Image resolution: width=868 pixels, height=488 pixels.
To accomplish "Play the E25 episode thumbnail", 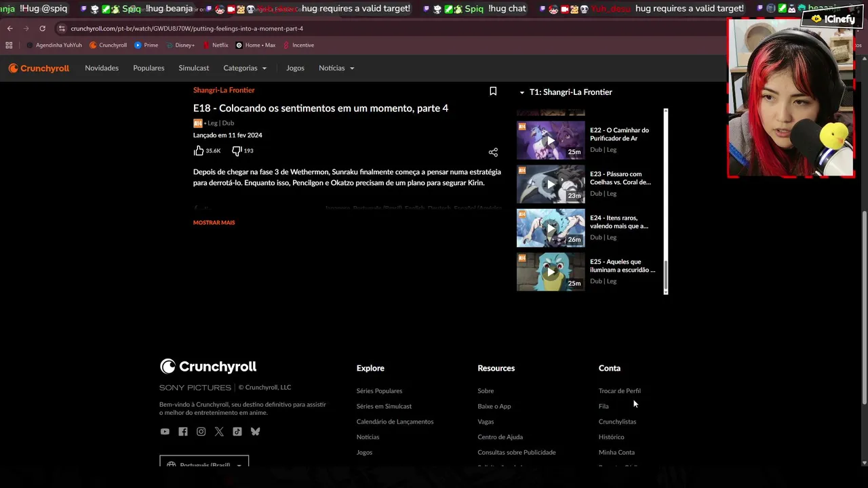I will click(x=551, y=272).
